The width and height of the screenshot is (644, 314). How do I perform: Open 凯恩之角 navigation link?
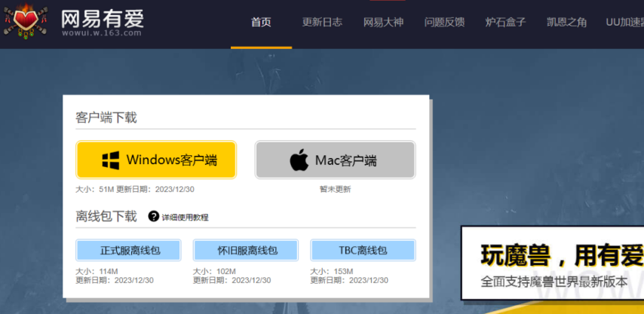click(x=567, y=22)
